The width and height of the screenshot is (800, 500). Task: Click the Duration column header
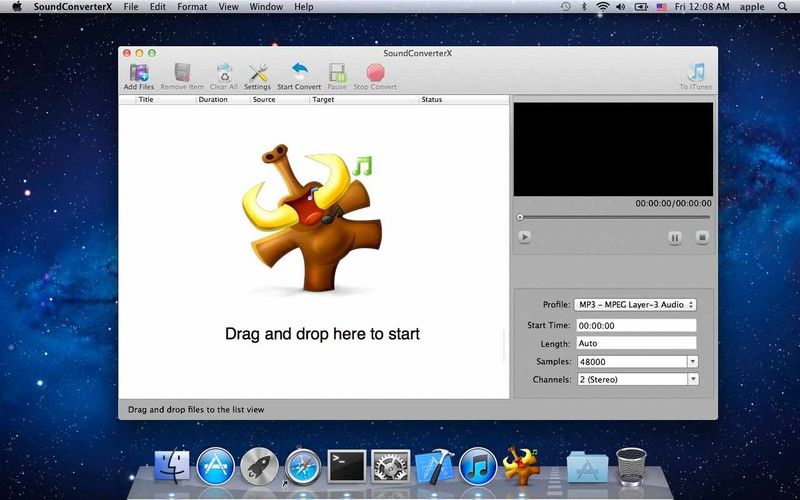[x=213, y=99]
